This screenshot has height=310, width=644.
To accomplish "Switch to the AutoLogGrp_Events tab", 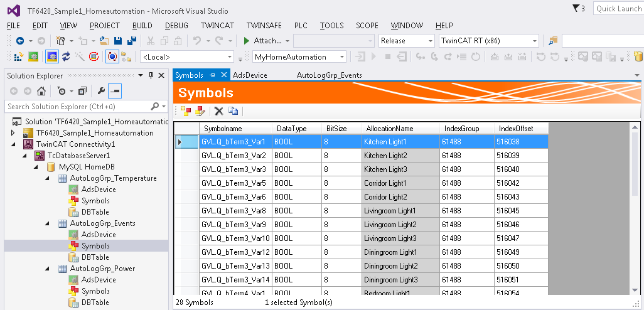I will [329, 75].
